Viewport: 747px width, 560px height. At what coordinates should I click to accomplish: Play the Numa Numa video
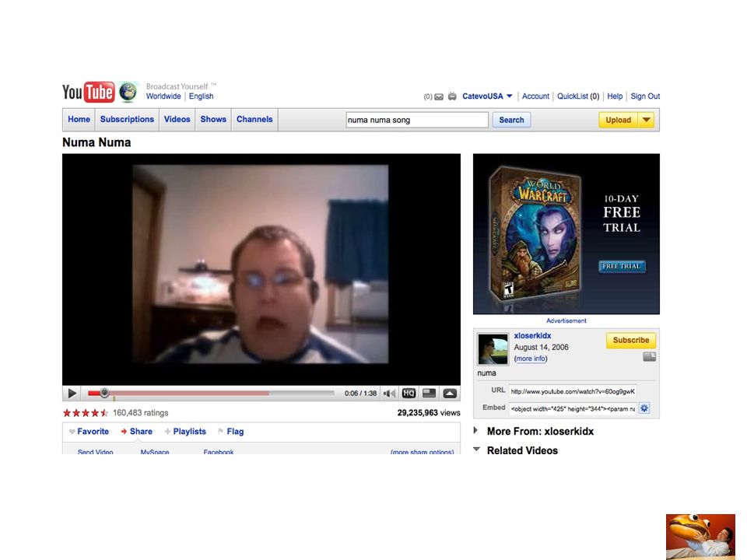pyautogui.click(x=72, y=394)
